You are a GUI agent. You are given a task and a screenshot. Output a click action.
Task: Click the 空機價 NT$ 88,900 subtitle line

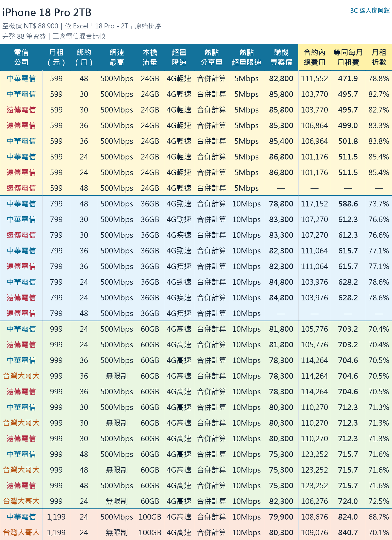click(x=82, y=26)
